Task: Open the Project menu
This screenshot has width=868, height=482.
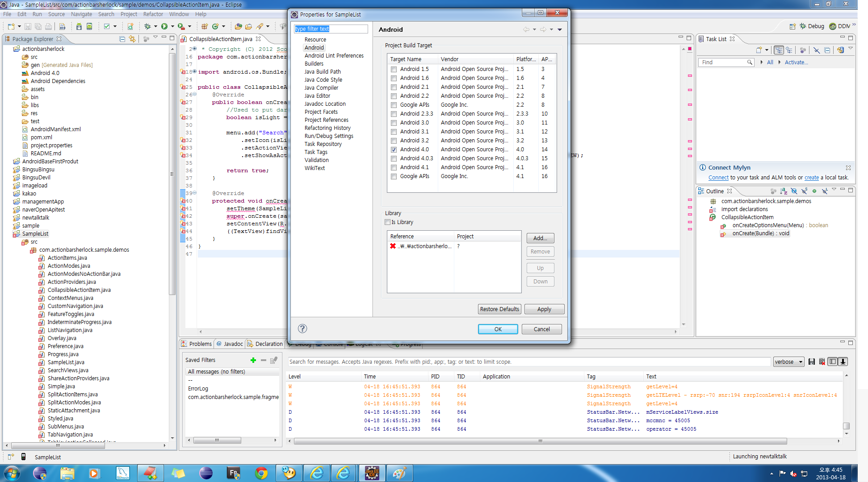Action: (129, 14)
